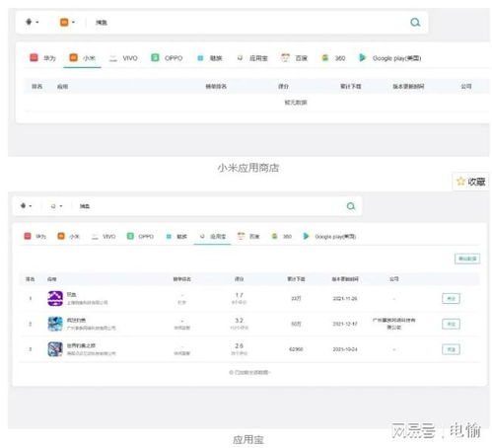The width and height of the screenshot is (492, 448).
Task: Click the Google Play triangle icon in upper panel
Action: (362, 58)
